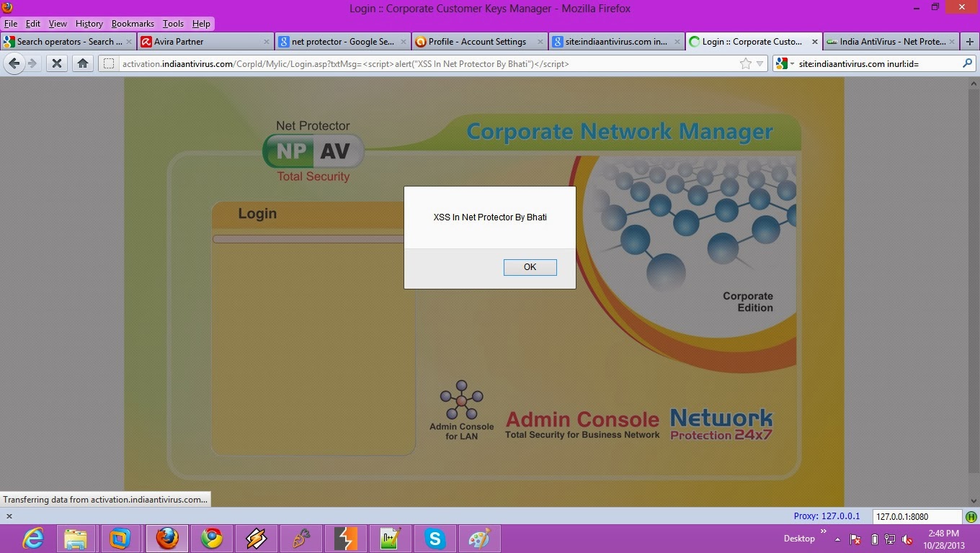Open the URL history dropdown arrow

pyautogui.click(x=759, y=64)
